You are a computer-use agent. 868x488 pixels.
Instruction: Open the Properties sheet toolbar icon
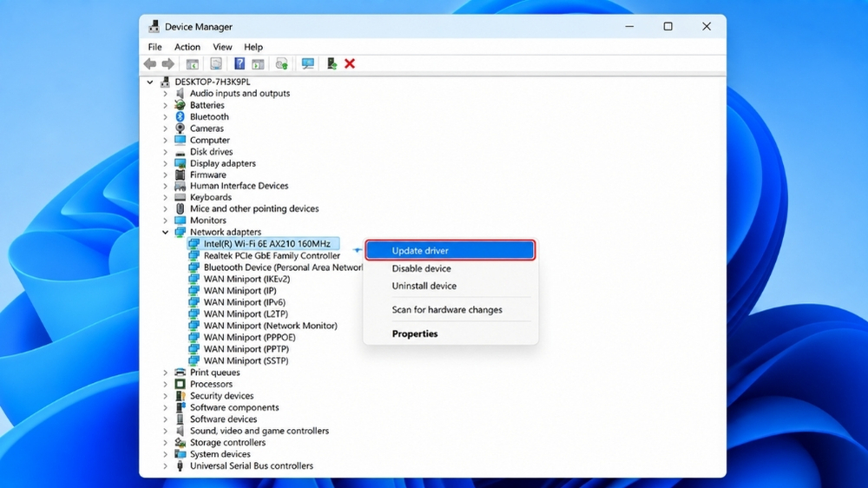point(216,63)
